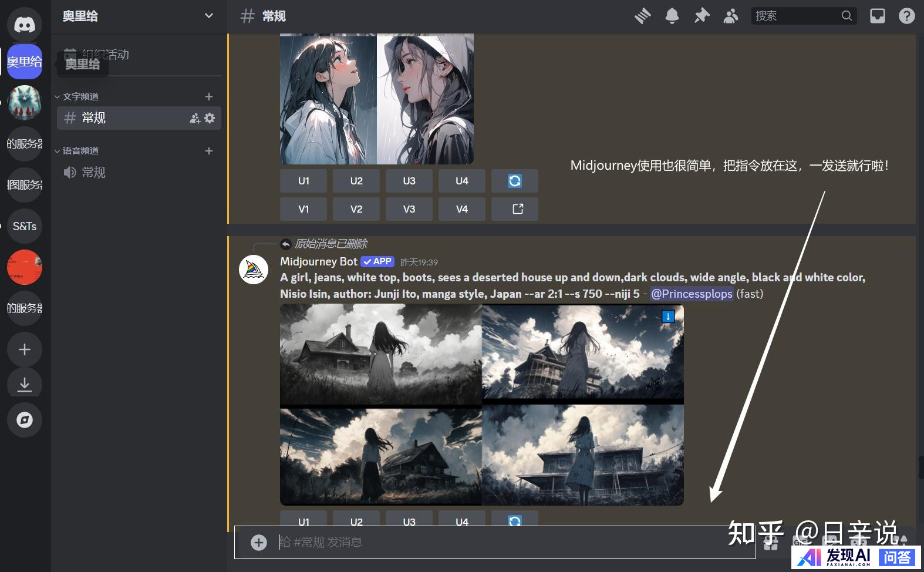Click the plus attachment button in message box

tap(259, 542)
